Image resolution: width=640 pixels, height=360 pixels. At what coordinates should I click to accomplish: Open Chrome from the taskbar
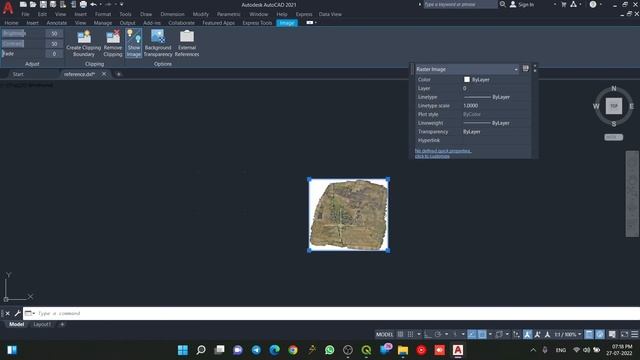[293, 350]
